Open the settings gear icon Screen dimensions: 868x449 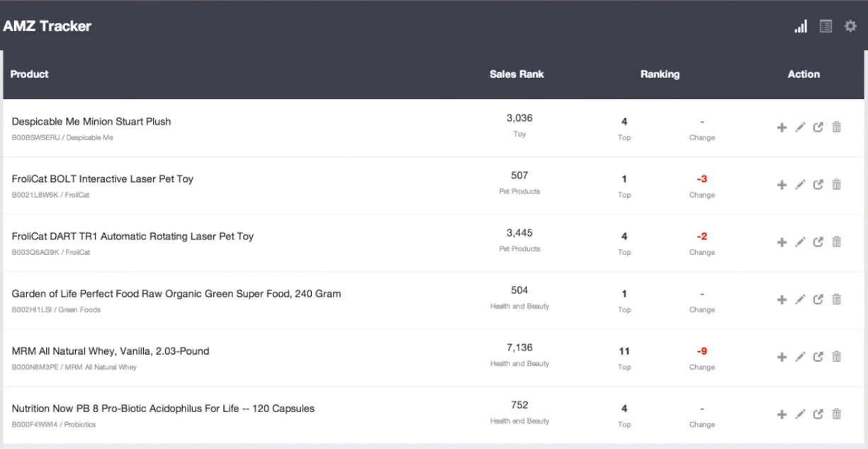point(850,27)
